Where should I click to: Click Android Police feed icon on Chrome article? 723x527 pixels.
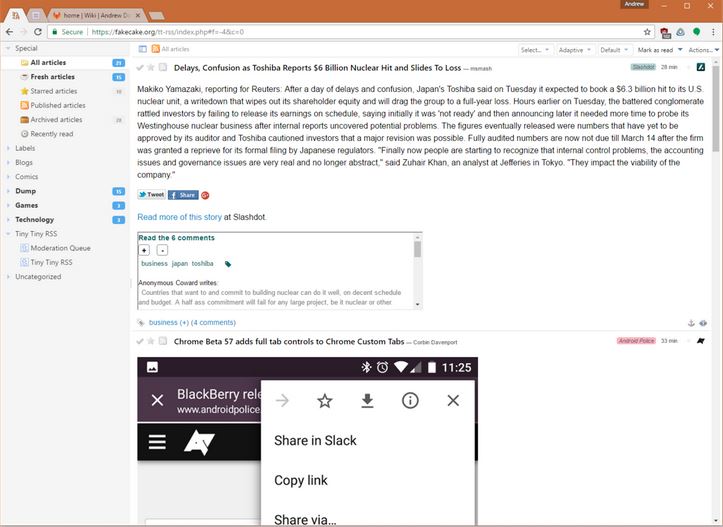[x=700, y=341]
